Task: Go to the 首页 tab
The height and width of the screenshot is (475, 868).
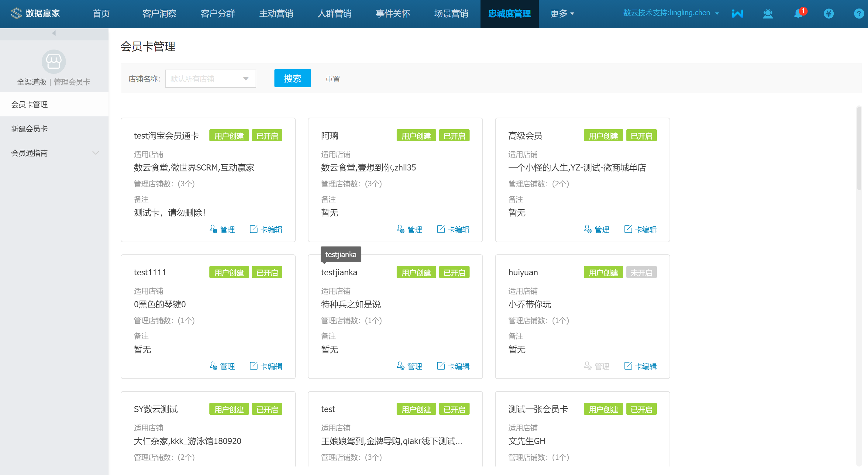Action: [101, 13]
